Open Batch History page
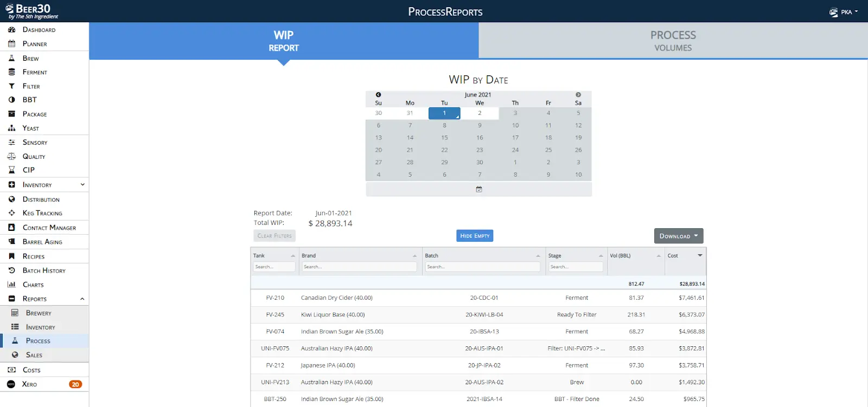 click(44, 270)
